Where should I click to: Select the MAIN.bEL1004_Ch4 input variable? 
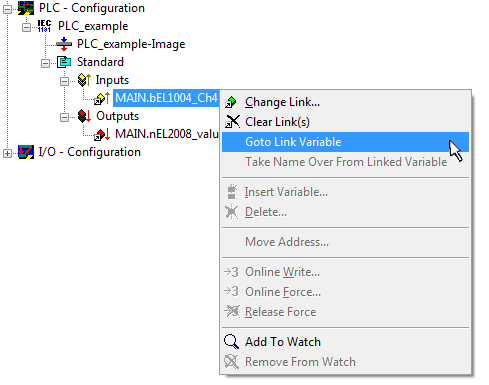[166, 98]
